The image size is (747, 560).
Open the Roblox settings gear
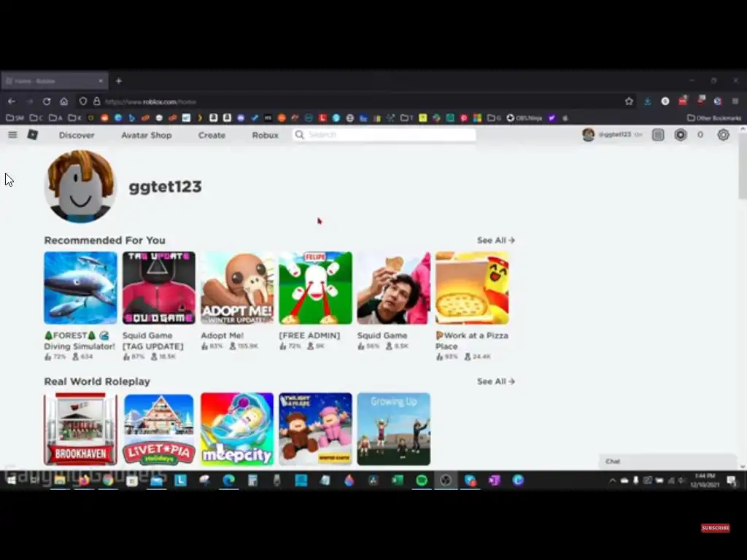(723, 135)
